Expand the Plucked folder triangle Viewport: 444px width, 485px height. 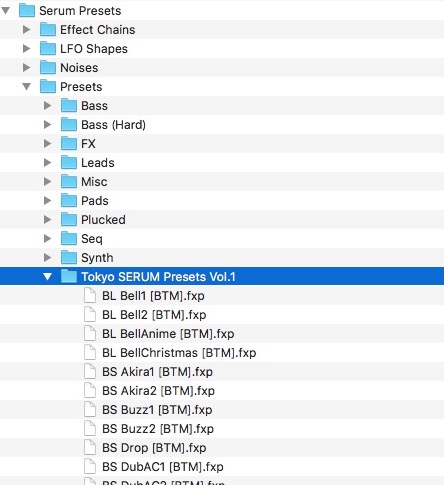click(x=48, y=220)
